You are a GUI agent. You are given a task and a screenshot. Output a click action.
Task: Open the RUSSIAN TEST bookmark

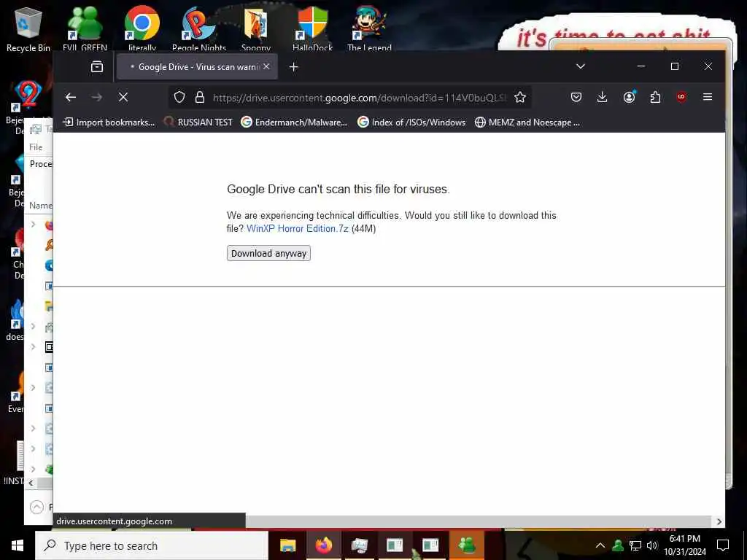pyautogui.click(x=198, y=122)
